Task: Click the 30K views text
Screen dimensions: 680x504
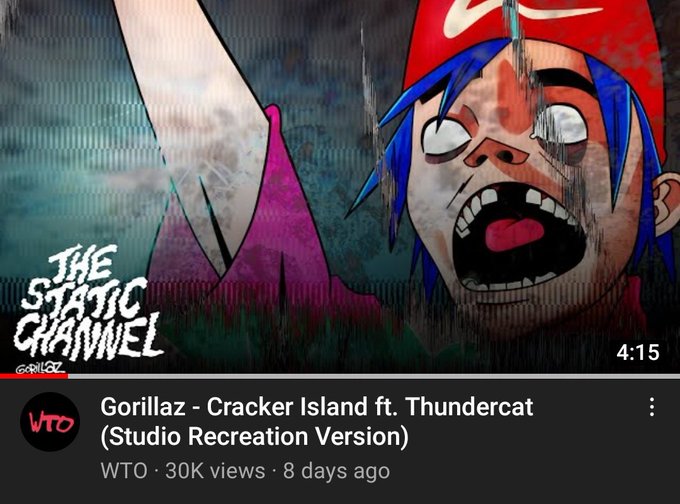Action: [215, 471]
